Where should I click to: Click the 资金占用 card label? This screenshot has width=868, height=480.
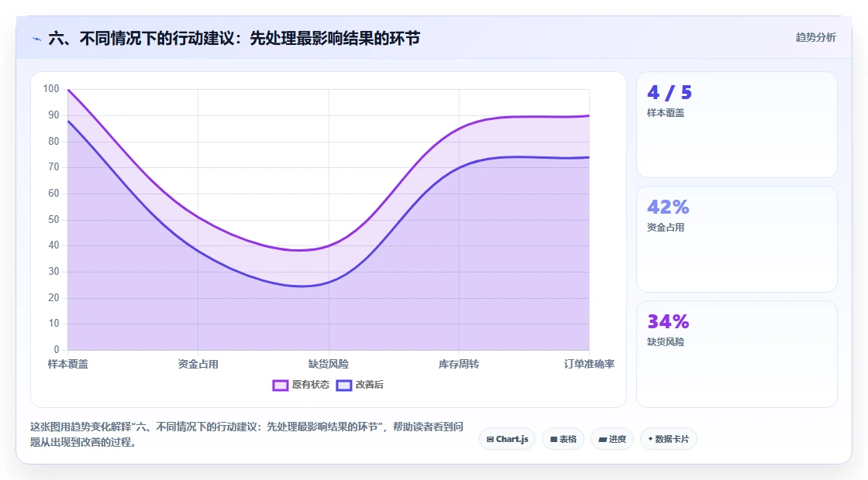pos(666,228)
